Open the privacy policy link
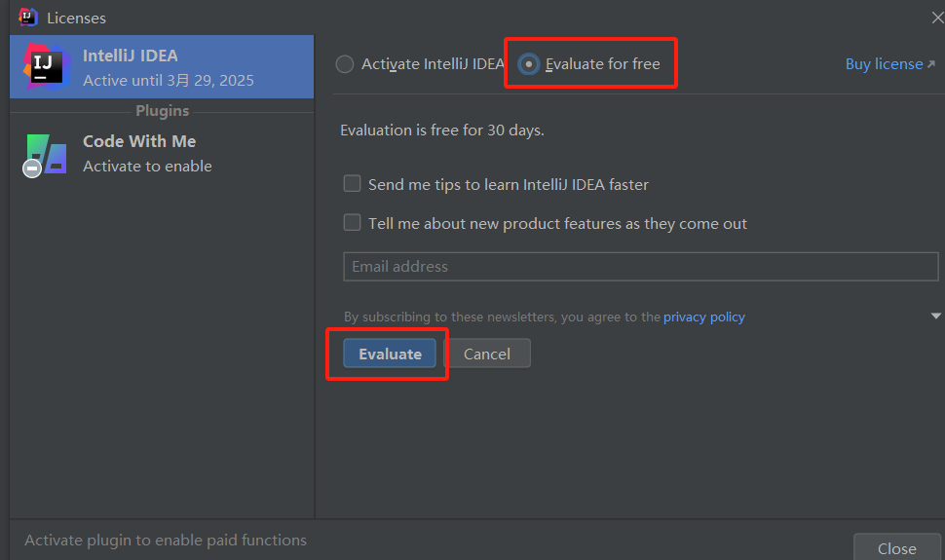945x560 pixels. pos(704,317)
